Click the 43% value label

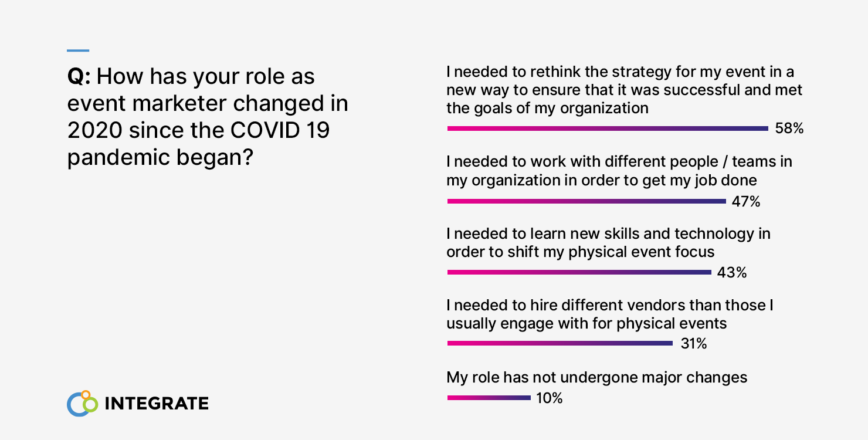pyautogui.click(x=733, y=273)
